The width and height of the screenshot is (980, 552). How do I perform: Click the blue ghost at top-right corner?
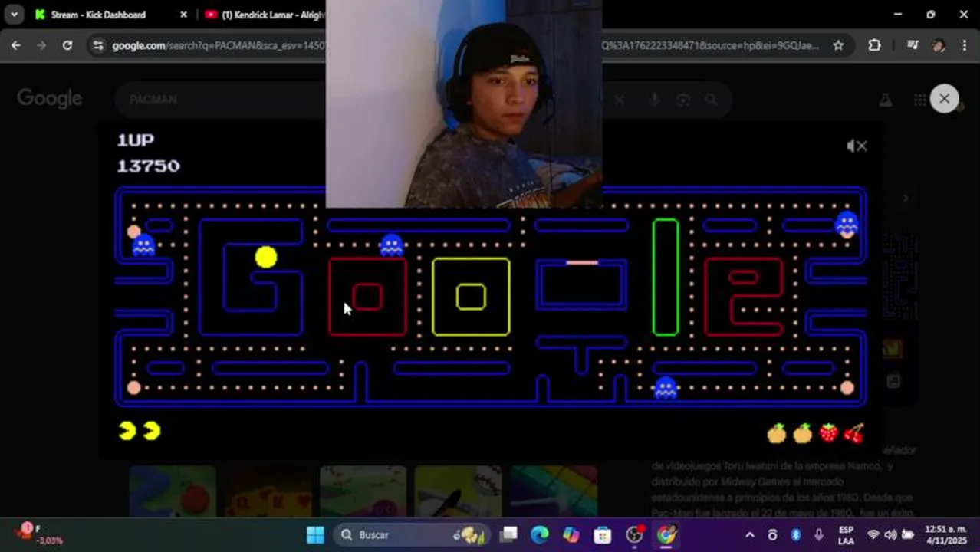pyautogui.click(x=847, y=224)
